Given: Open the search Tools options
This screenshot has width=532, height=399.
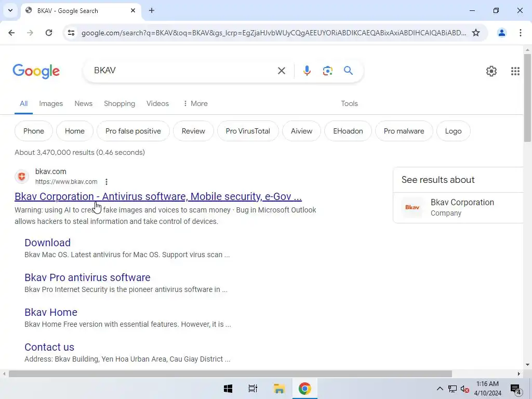Looking at the screenshot, I should 350,103.
